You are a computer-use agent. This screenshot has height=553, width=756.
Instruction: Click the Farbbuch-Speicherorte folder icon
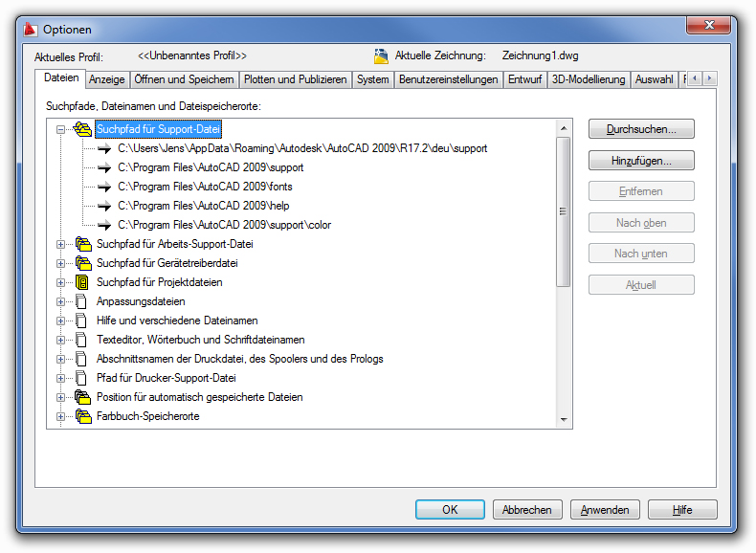click(82, 416)
